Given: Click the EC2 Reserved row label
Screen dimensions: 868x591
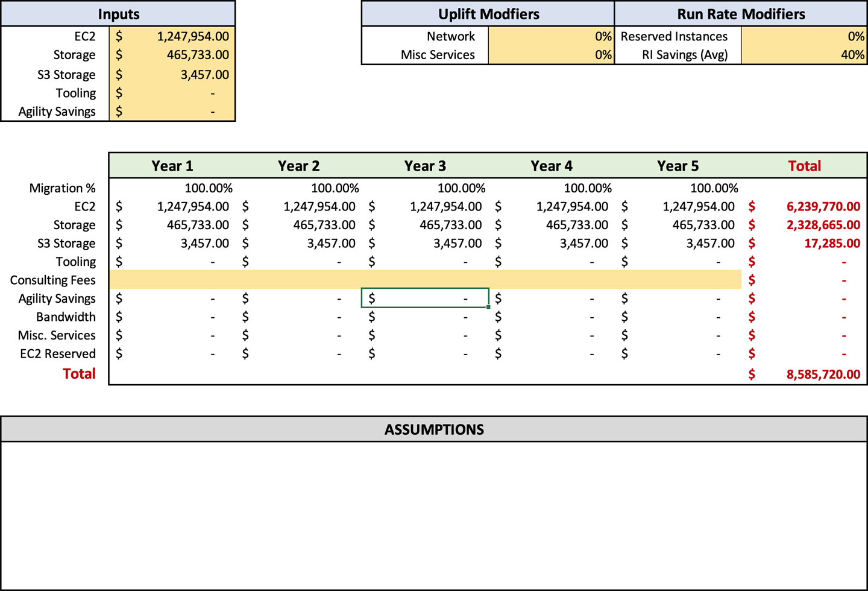Looking at the screenshot, I should click(x=58, y=353).
